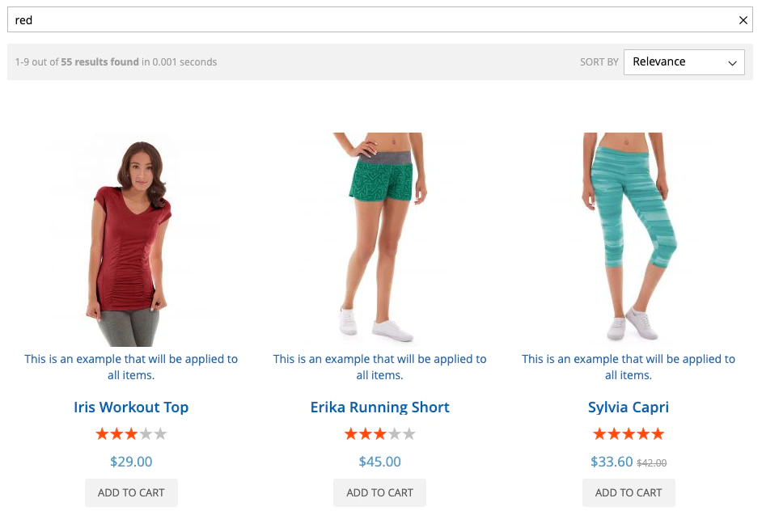Image resolution: width=762 pixels, height=532 pixels.
Task: Add Erika Running Short to cart
Action: (x=379, y=492)
